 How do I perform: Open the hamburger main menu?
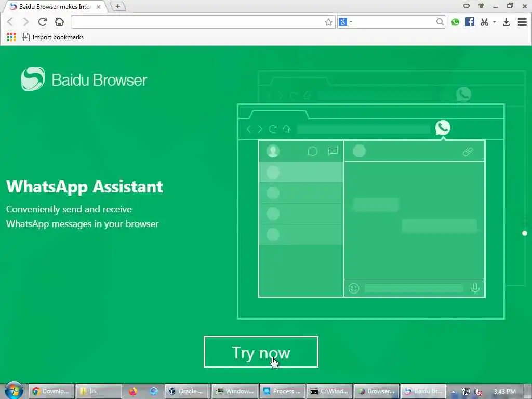(523, 22)
